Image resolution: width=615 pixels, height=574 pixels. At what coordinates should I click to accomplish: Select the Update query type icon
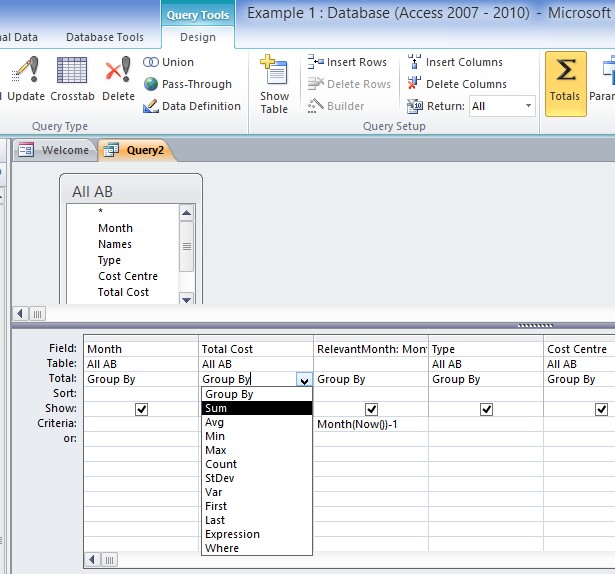[x=25, y=70]
